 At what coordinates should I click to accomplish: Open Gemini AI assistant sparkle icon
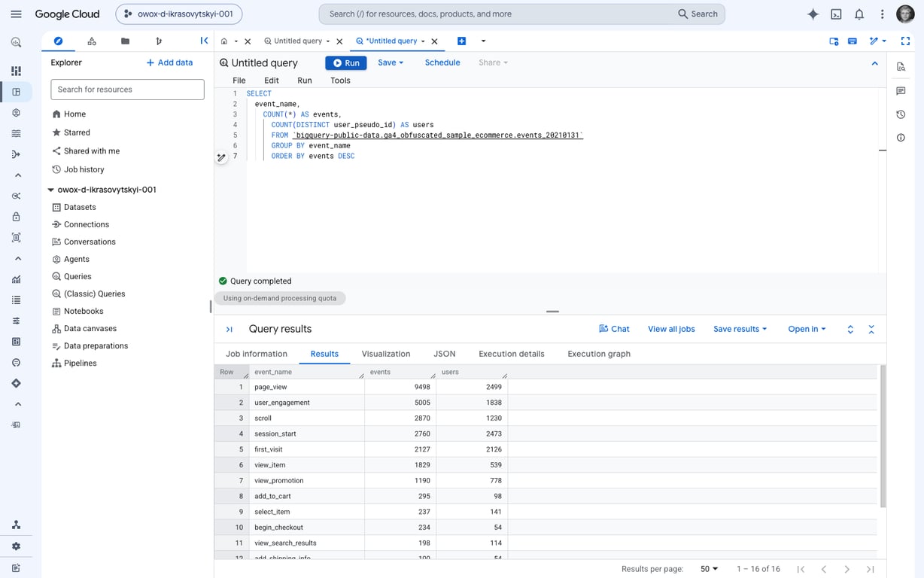coord(813,14)
